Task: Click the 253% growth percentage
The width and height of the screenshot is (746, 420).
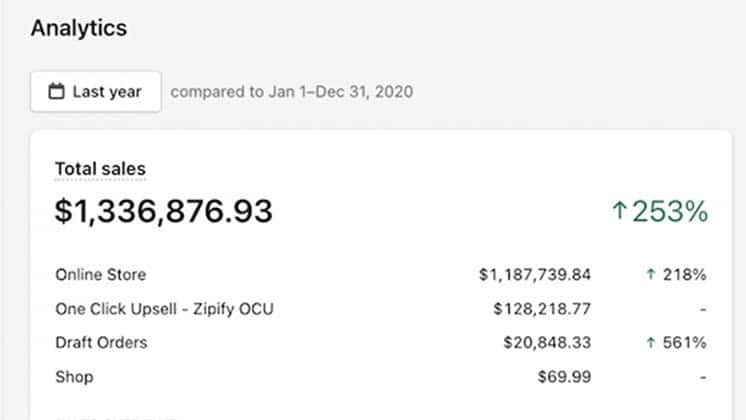Action: coord(671,212)
